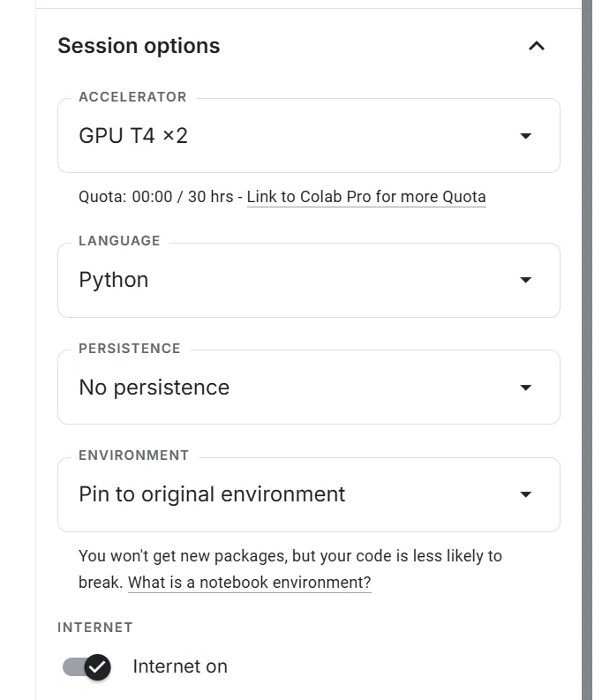Click the Session options heading

[139, 46]
